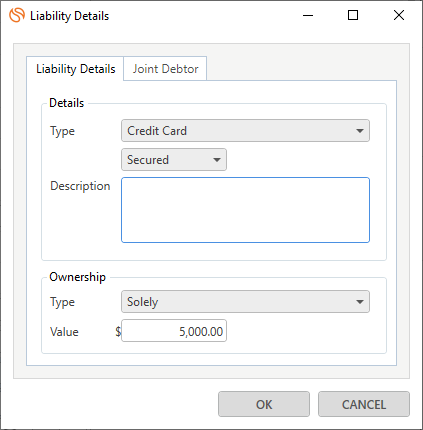Click the orange app logo in title bar
This screenshot has height=430, width=423.
tap(17, 15)
